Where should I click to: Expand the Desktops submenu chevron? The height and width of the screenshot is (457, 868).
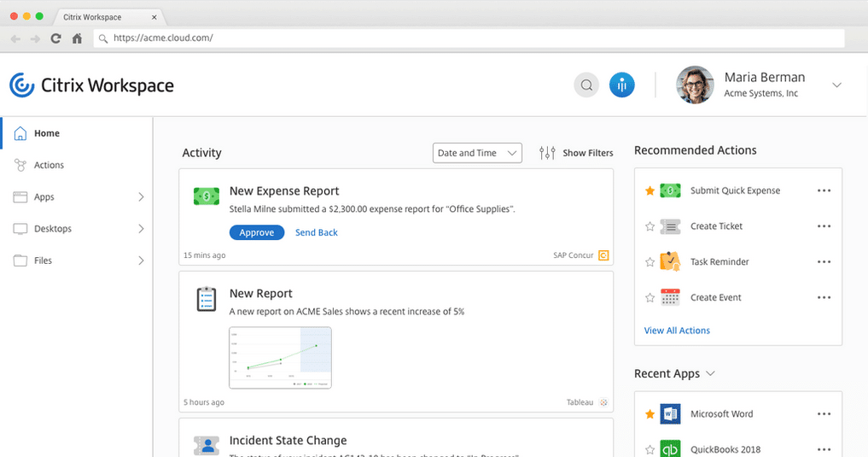pyautogui.click(x=141, y=229)
